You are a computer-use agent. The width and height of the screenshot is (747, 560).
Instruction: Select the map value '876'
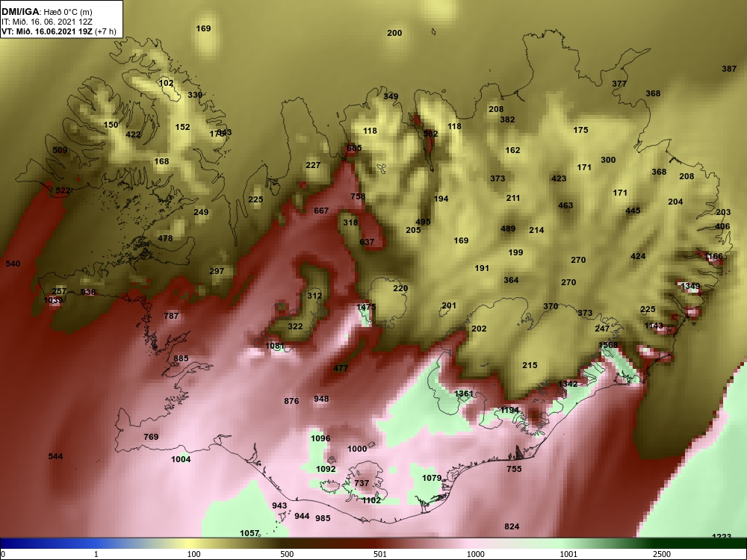click(291, 401)
